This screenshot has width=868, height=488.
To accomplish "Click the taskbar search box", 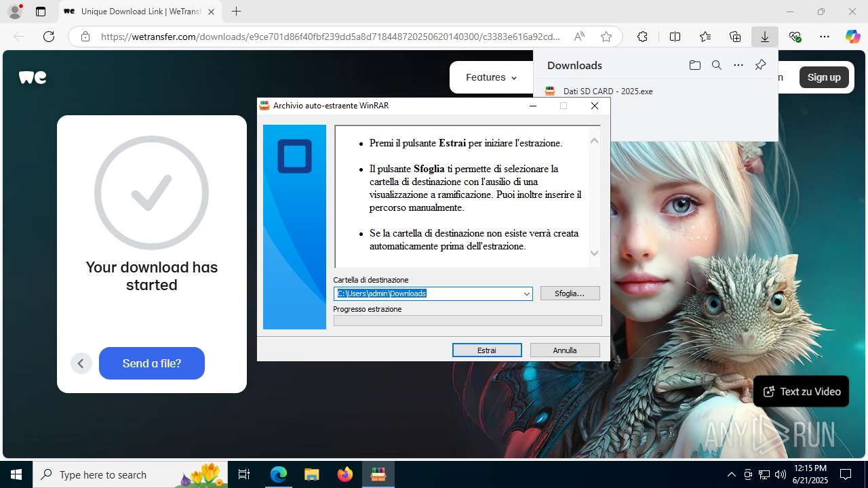I will coord(130,474).
